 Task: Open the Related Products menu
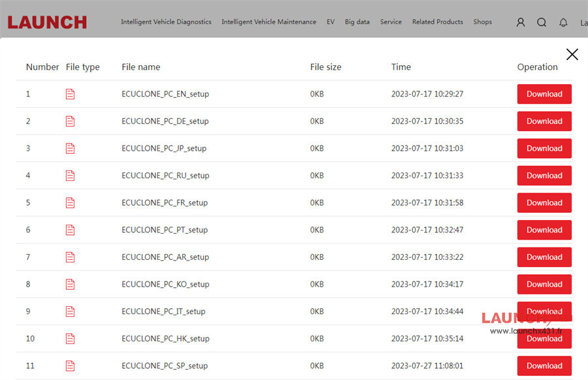pos(438,22)
